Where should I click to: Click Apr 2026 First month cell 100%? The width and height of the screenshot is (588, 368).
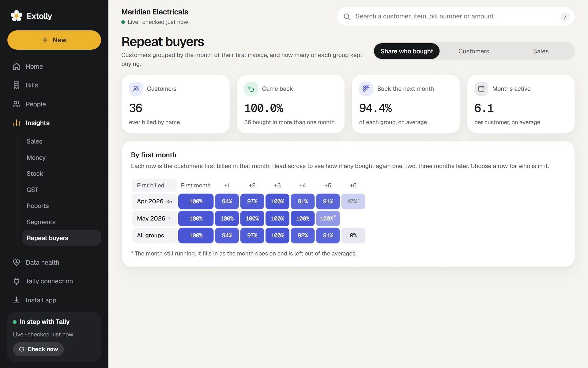click(x=196, y=201)
